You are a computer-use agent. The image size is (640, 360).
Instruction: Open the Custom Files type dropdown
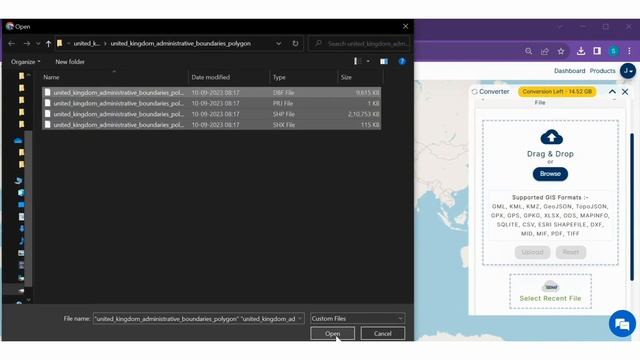pos(357,318)
